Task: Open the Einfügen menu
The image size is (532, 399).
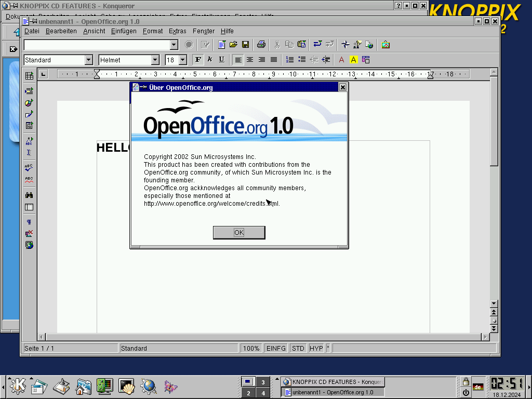Action: (x=124, y=31)
